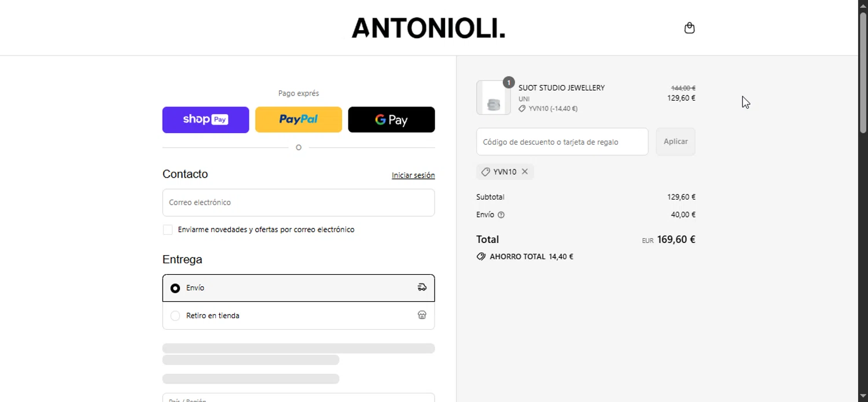Viewport: 868px width, 402px height.
Task: Click the Pago exprés label
Action: 299,93
